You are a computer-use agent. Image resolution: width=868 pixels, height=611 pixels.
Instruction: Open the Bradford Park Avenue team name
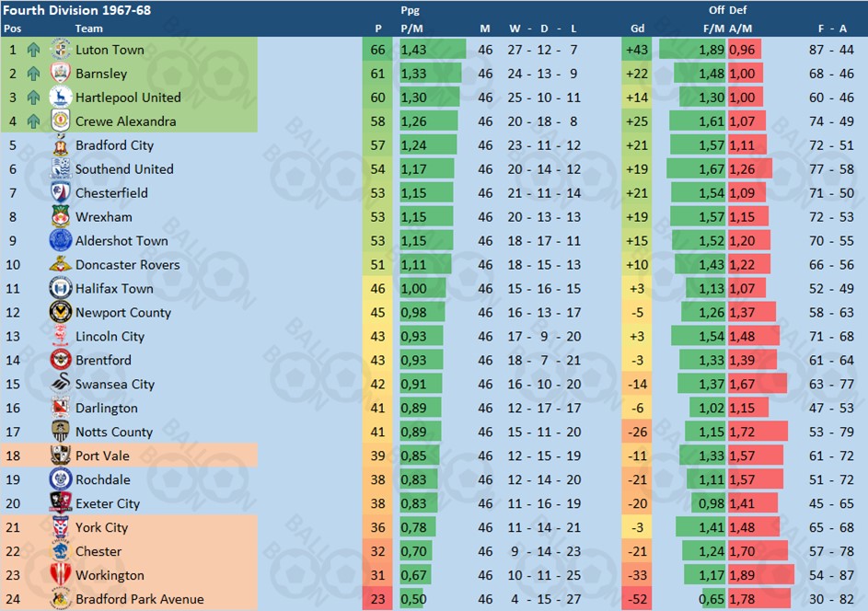tap(140, 599)
